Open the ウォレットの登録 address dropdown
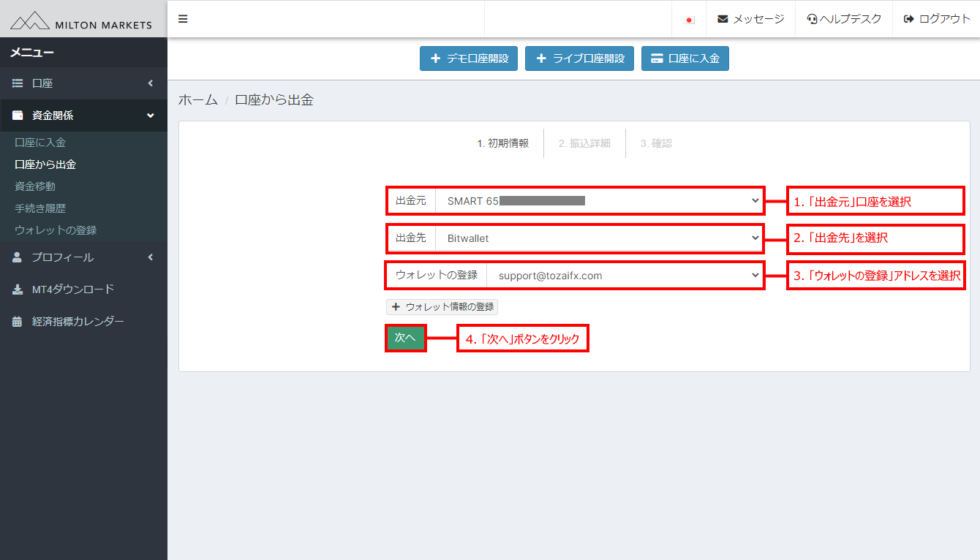980x560 pixels. 624,276
